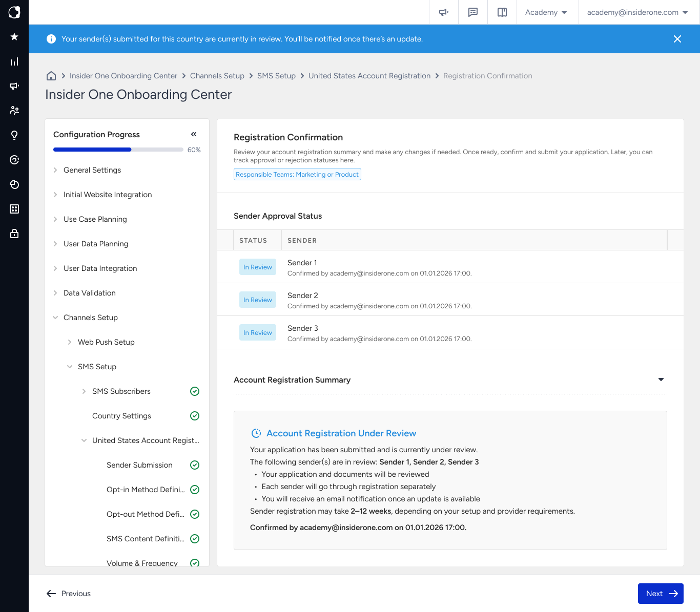Open the star favorites sidebar icon
The height and width of the screenshot is (612, 700).
[x=14, y=37]
